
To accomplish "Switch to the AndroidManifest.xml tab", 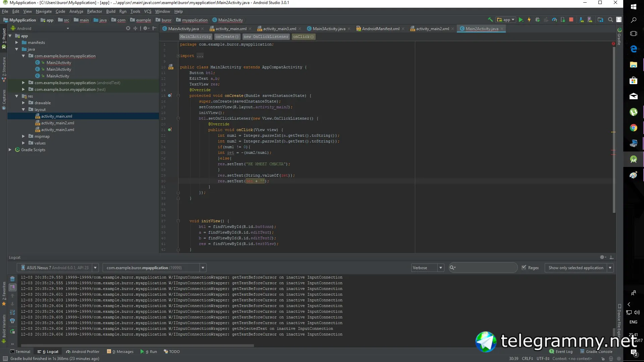I will click(380, 29).
